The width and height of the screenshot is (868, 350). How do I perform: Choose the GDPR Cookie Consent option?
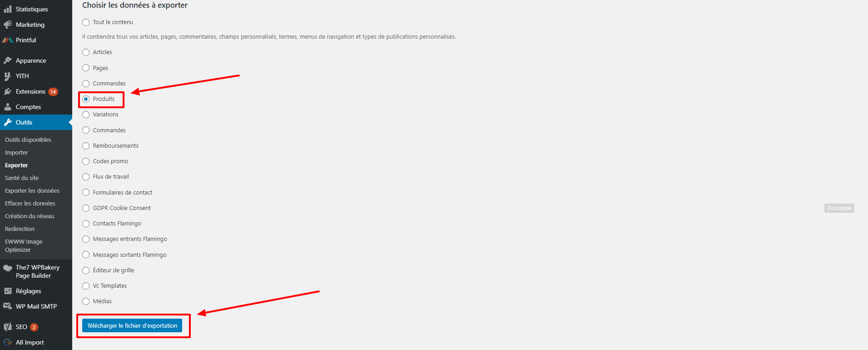coord(86,208)
